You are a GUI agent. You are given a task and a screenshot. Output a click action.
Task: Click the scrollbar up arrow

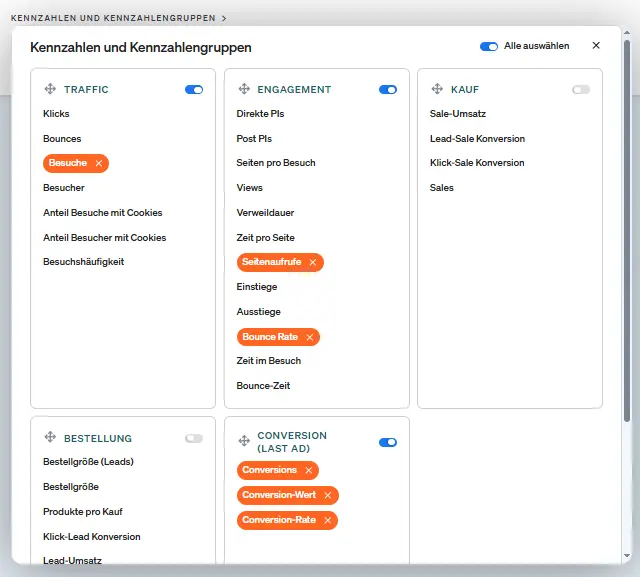coord(627,32)
